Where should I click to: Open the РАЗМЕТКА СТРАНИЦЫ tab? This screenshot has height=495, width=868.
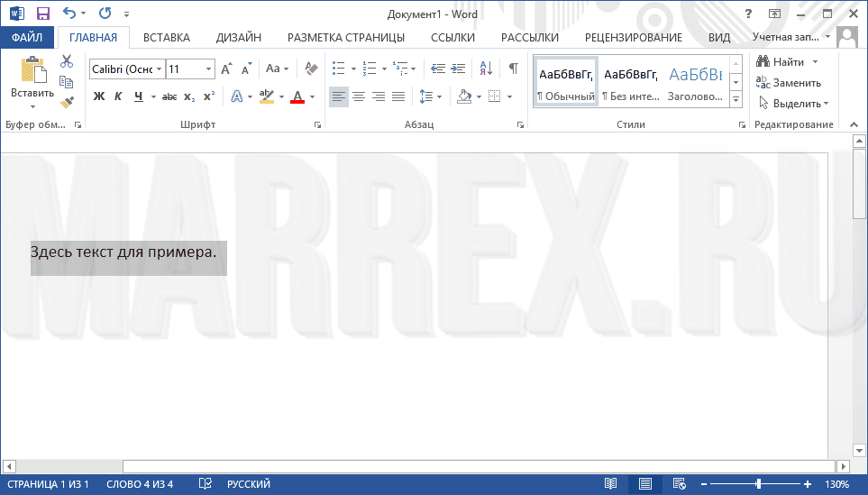346,38
